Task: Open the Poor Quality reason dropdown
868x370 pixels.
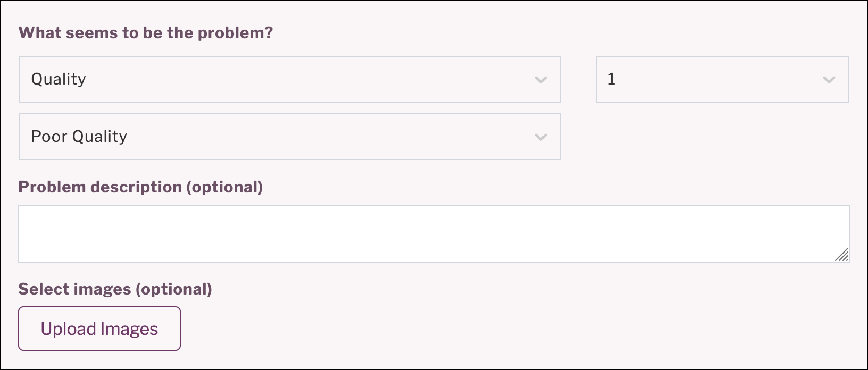Action: click(x=290, y=137)
